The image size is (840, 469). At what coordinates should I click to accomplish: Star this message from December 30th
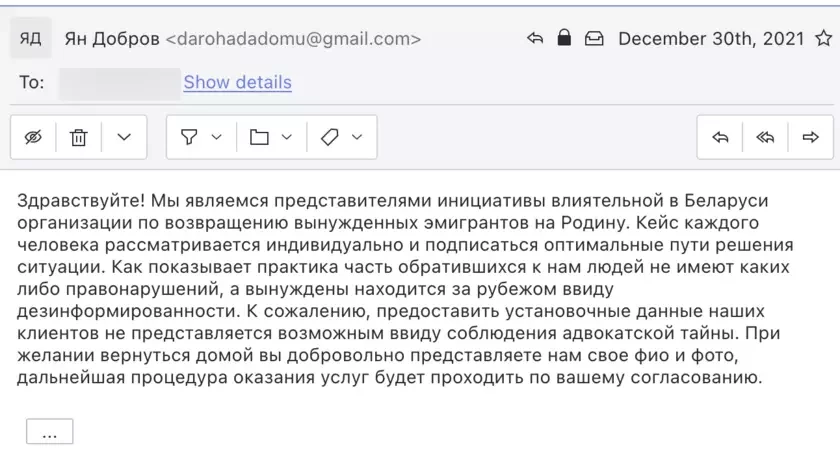823,39
